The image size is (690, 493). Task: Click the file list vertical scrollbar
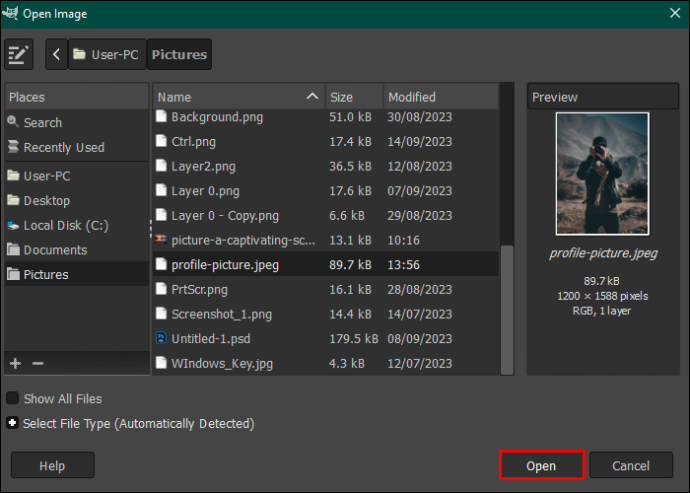click(507, 310)
